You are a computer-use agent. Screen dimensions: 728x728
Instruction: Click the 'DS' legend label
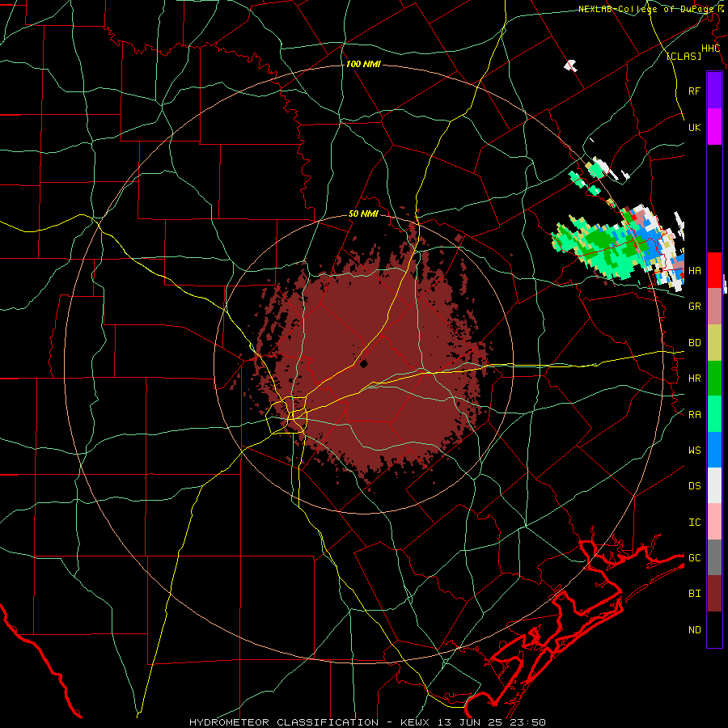694,485
